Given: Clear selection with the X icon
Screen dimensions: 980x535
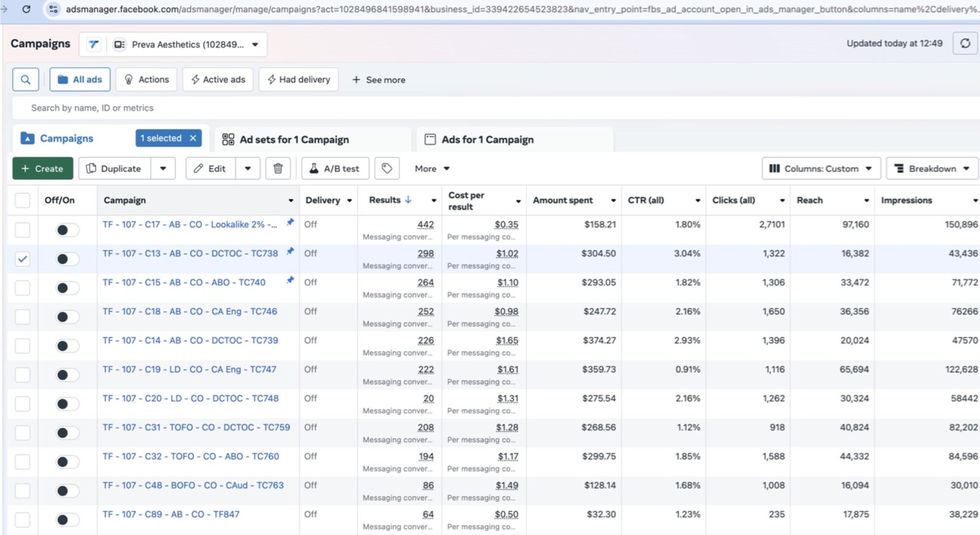Looking at the screenshot, I should pyautogui.click(x=193, y=138).
